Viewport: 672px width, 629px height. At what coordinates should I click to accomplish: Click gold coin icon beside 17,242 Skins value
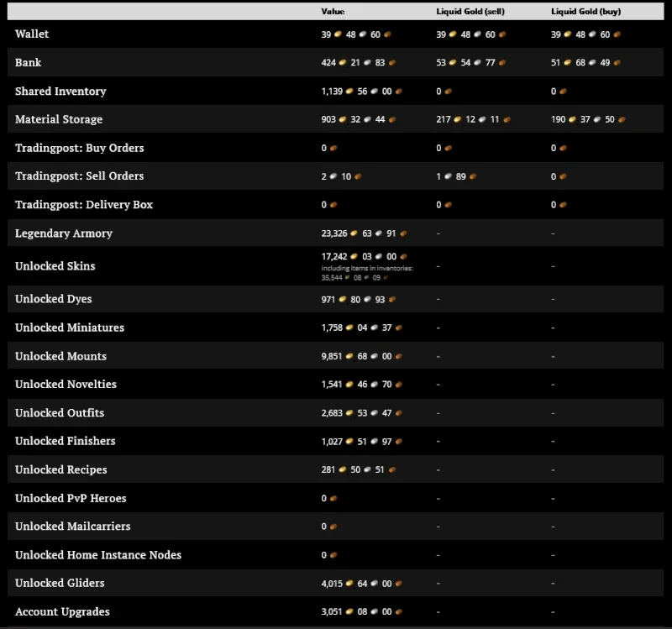pyautogui.click(x=354, y=257)
